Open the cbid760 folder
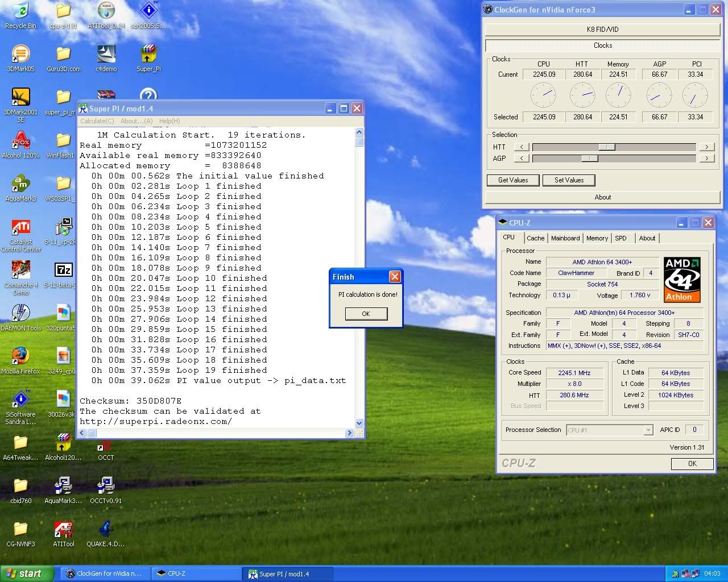 point(20,490)
